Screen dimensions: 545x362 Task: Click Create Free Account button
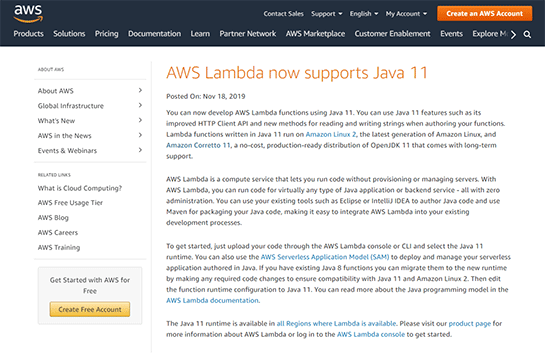(90, 309)
